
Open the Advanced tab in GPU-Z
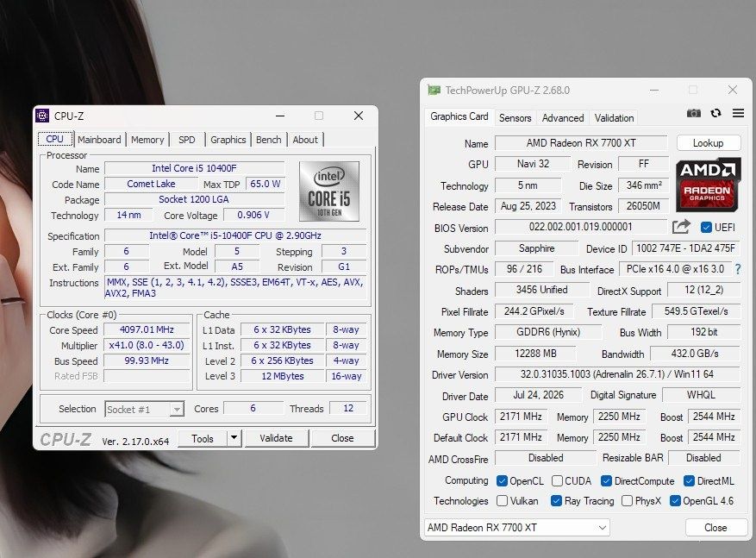[x=563, y=117]
